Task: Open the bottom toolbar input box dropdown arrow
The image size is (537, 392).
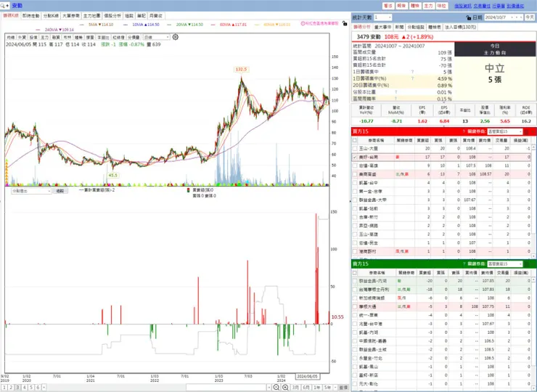Action: coord(268,387)
